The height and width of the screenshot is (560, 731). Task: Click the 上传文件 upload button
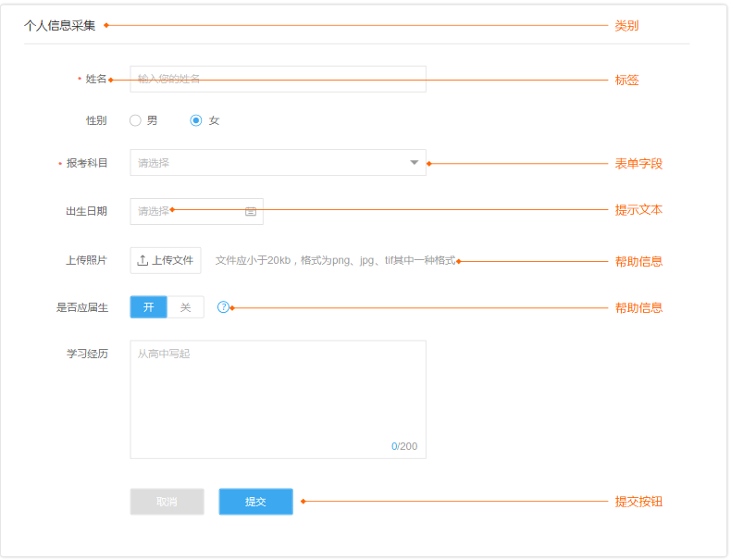pyautogui.click(x=166, y=260)
